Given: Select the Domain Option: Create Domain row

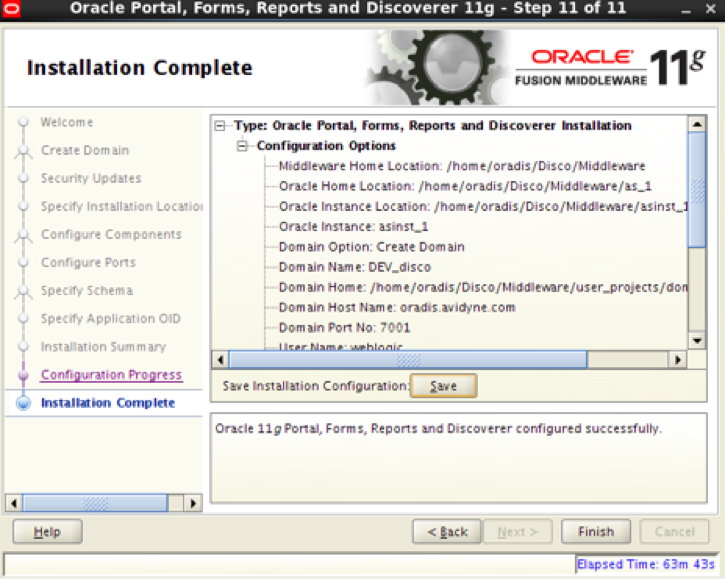Looking at the screenshot, I should [x=371, y=247].
